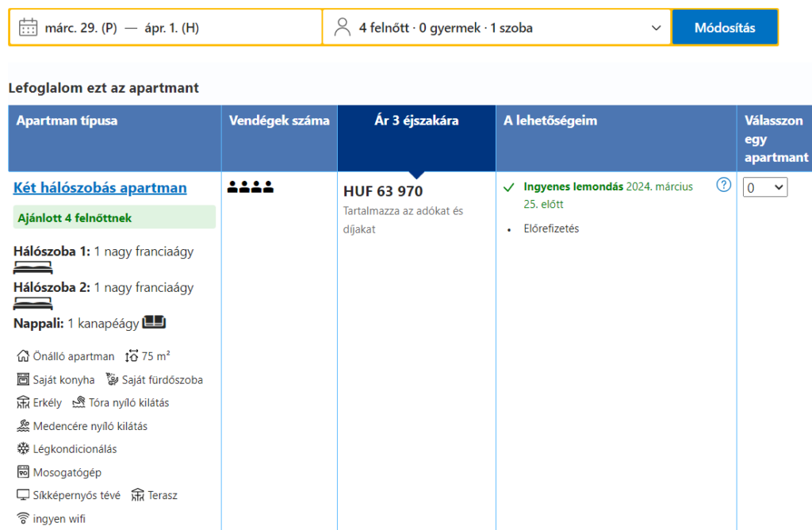Click the Mosogatógép amenity text

click(67, 473)
